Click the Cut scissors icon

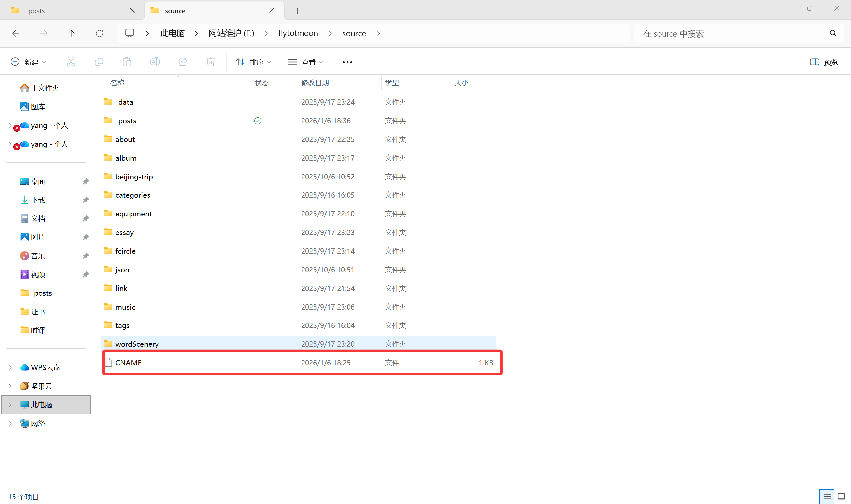pos(71,62)
